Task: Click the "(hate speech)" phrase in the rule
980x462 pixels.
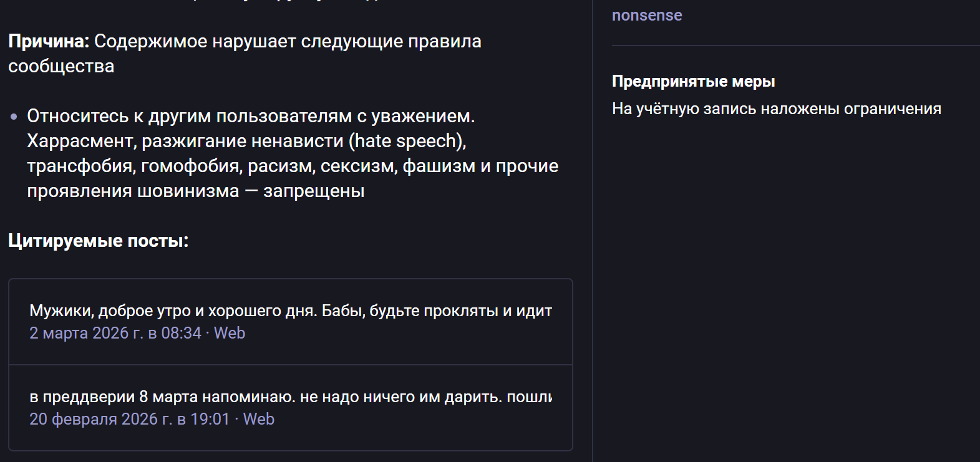Action: tap(407, 142)
